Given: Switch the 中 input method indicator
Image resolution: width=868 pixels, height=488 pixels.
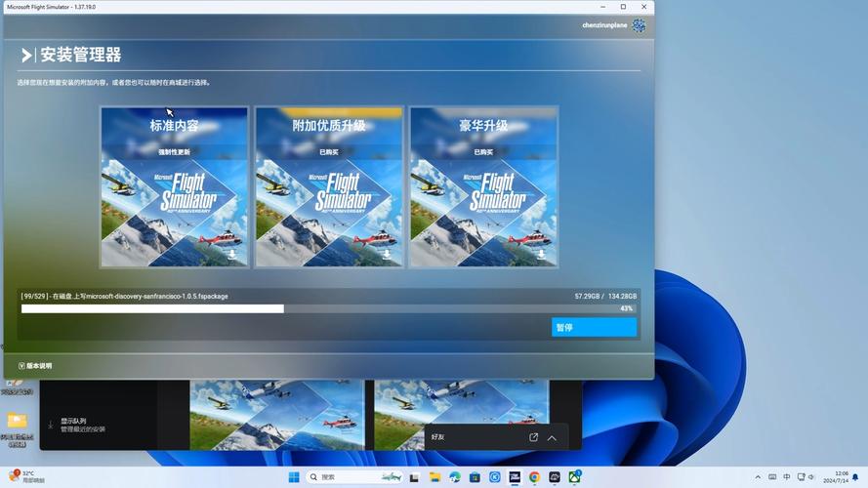Looking at the screenshot, I should coord(787,477).
